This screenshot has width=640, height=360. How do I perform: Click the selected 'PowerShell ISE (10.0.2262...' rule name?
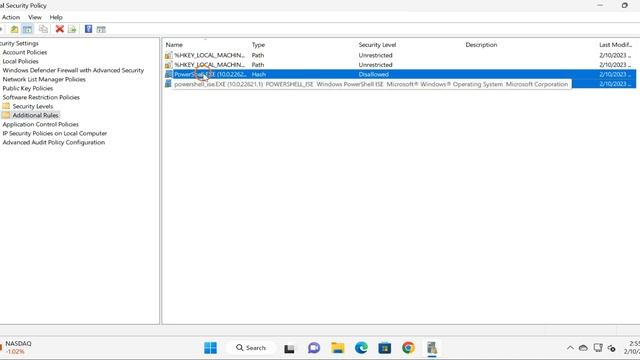tap(210, 74)
